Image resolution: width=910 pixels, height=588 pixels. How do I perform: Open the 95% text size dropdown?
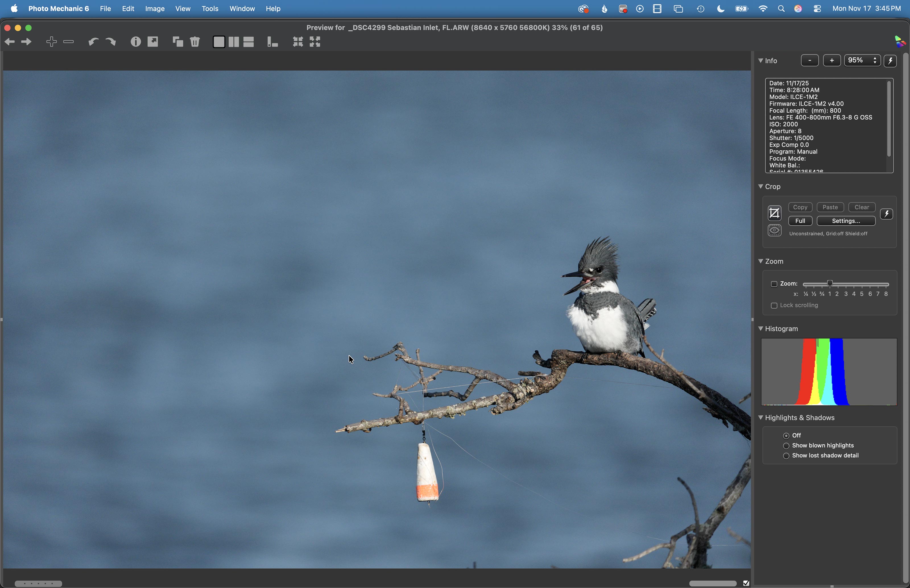(x=862, y=61)
